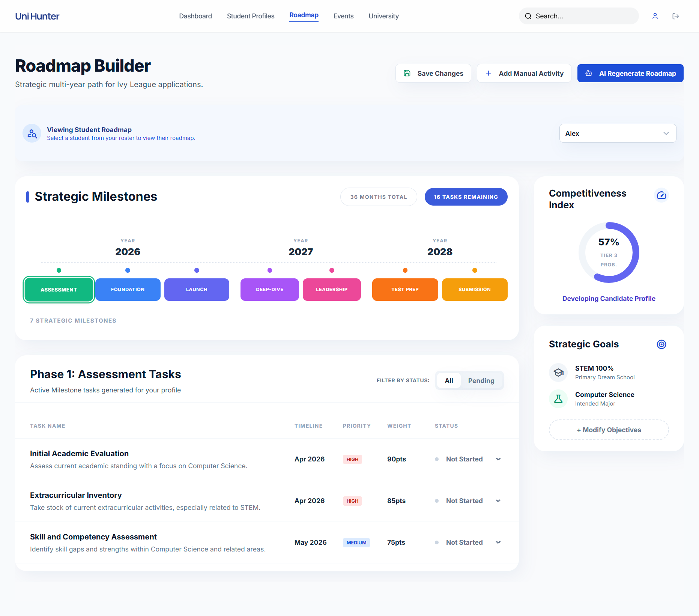The height and width of the screenshot is (616, 699).
Task: Select the Leadership milestone
Action: point(332,290)
